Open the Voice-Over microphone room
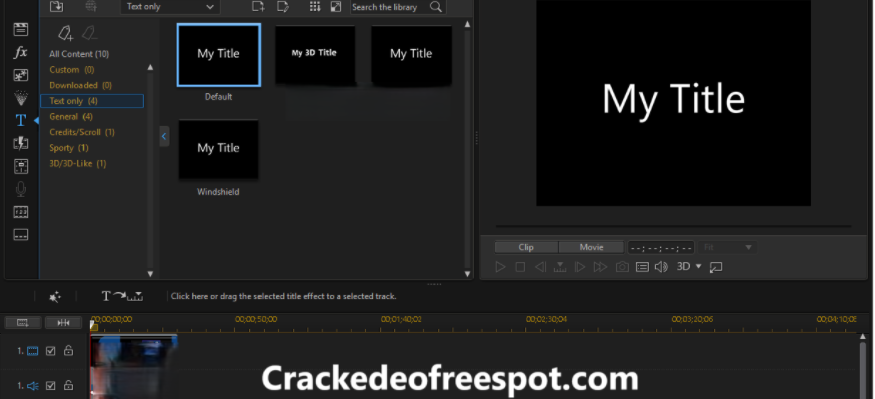The height and width of the screenshot is (399, 875). coord(21,189)
